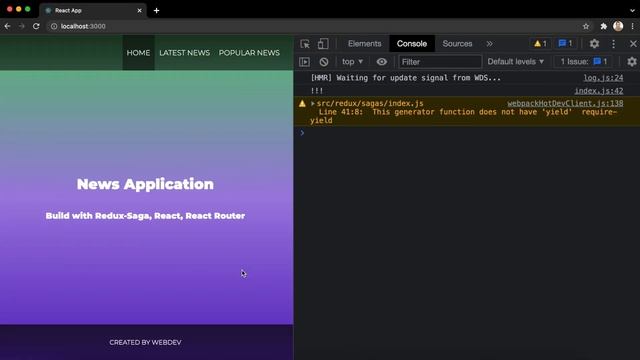This screenshot has width=640, height=360.
Task: Switch to the Sources tab
Action: click(457, 44)
